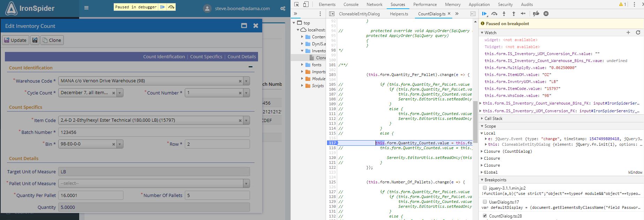Open the Warehouse Code dropdown
Viewport: 644px width, 220px height.
tap(247, 81)
